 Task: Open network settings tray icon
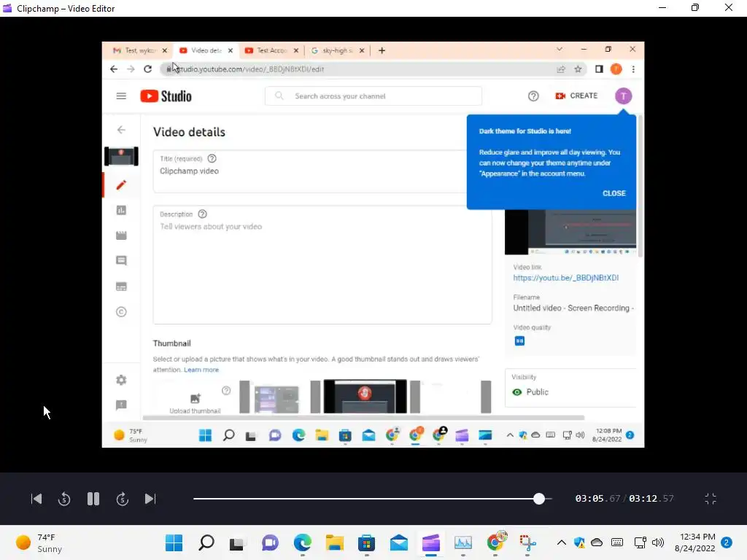[x=640, y=542]
